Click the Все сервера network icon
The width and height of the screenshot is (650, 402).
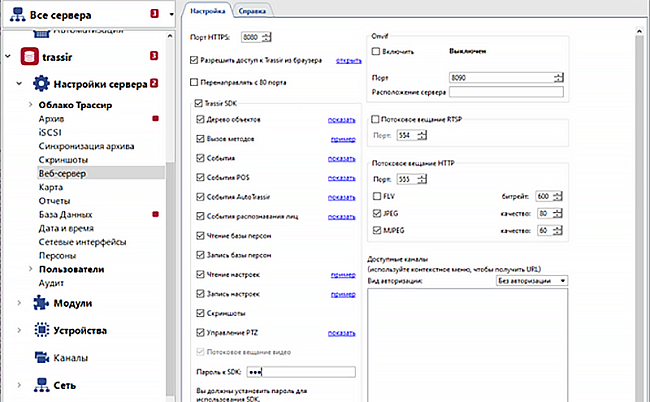17,15
